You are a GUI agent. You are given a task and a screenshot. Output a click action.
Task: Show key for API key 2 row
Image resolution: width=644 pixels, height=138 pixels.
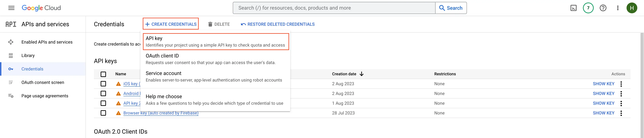click(604, 103)
